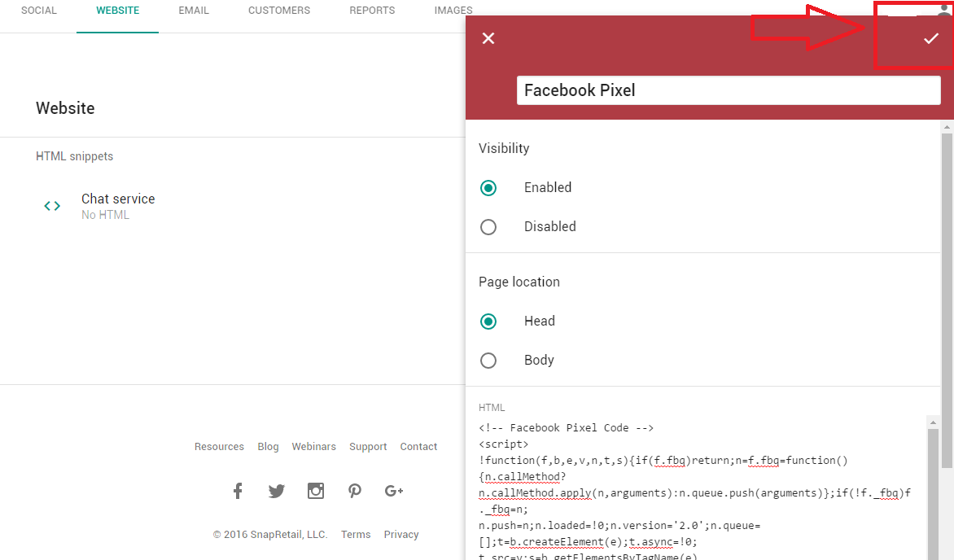Screen dimensions: 954x560
Task: Choose Head as the page location
Action: click(488, 322)
